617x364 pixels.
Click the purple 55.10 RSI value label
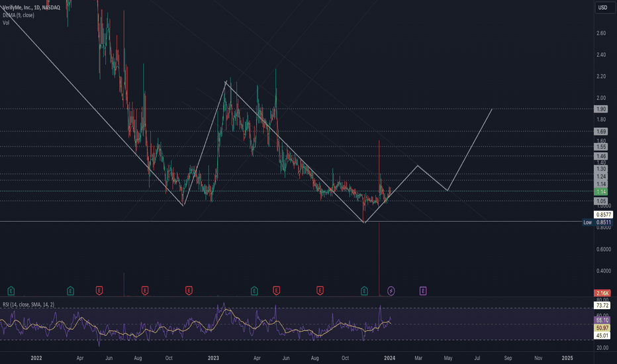(x=602, y=320)
